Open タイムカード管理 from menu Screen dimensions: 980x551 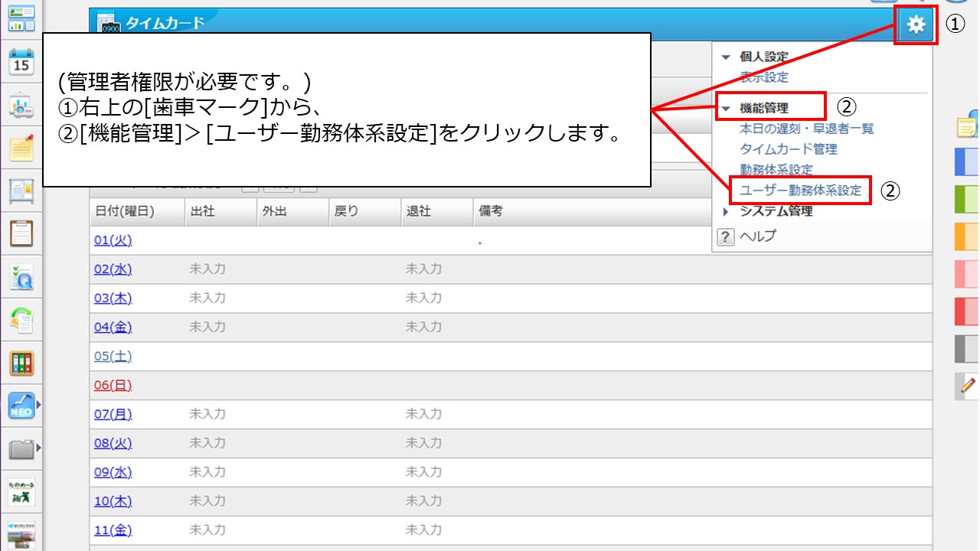point(788,149)
